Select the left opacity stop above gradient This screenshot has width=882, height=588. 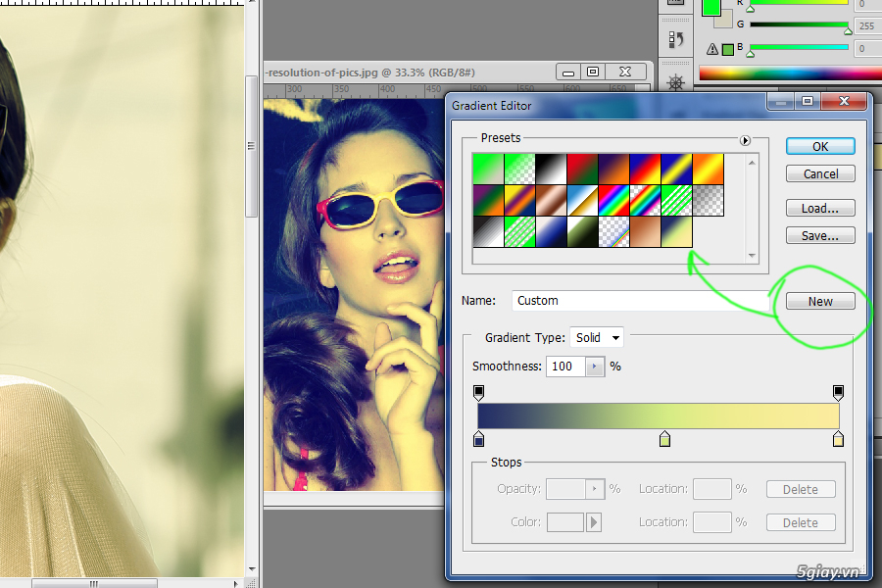[478, 392]
